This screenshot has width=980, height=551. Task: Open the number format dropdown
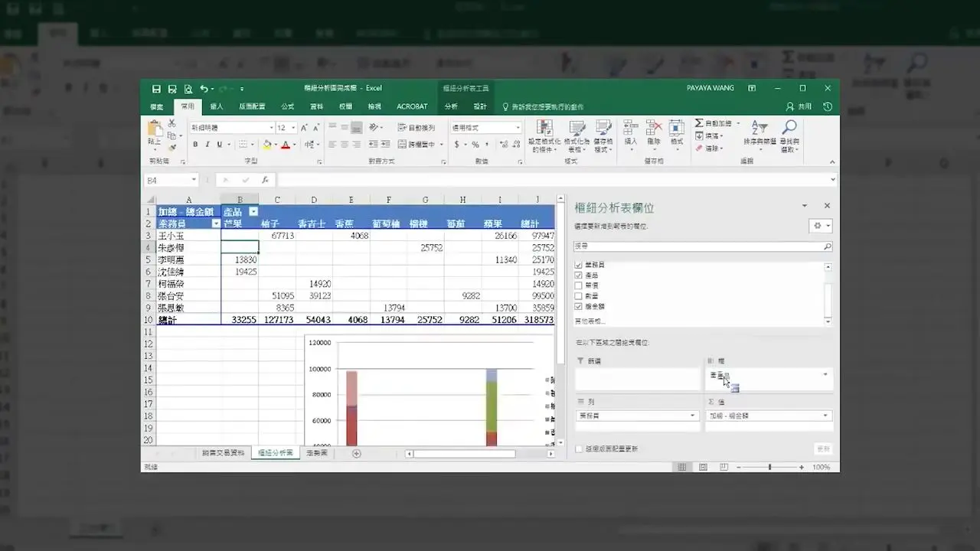point(518,128)
